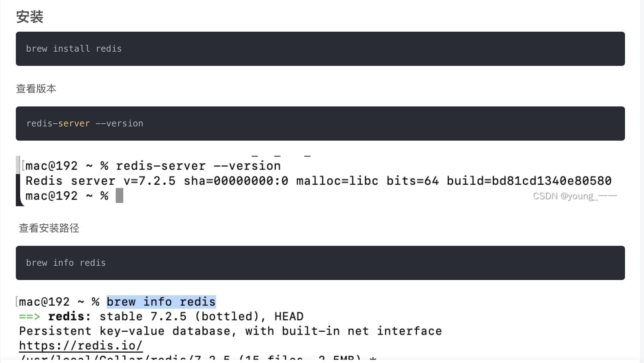Click the "sha=00000000:0" text in terminal
Viewport: 644px width, 363px height.
[236, 181]
